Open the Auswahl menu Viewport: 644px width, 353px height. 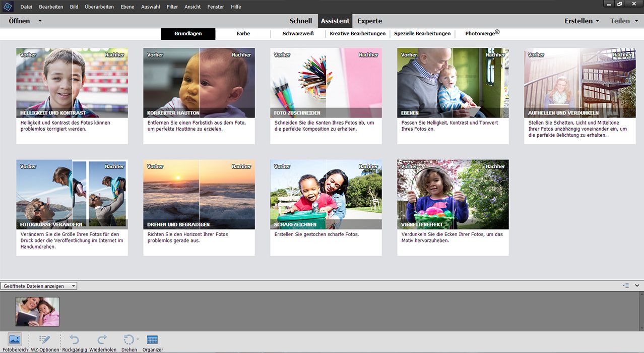pos(151,7)
